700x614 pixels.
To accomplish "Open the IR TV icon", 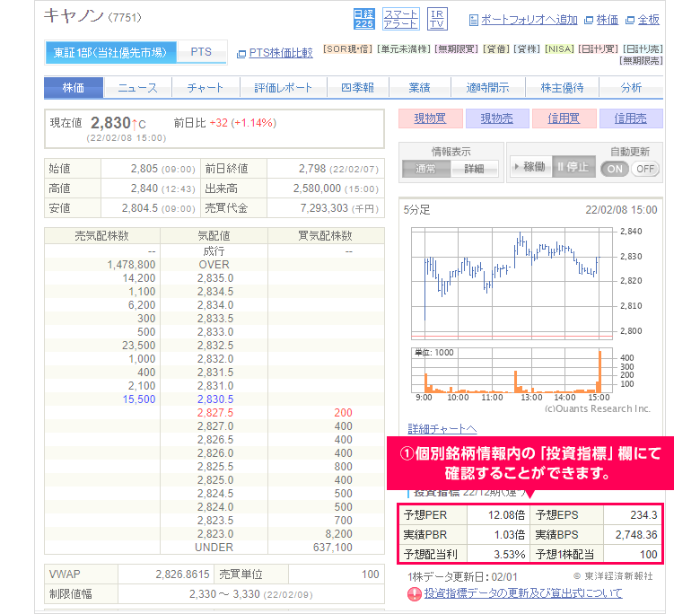I will (x=437, y=19).
